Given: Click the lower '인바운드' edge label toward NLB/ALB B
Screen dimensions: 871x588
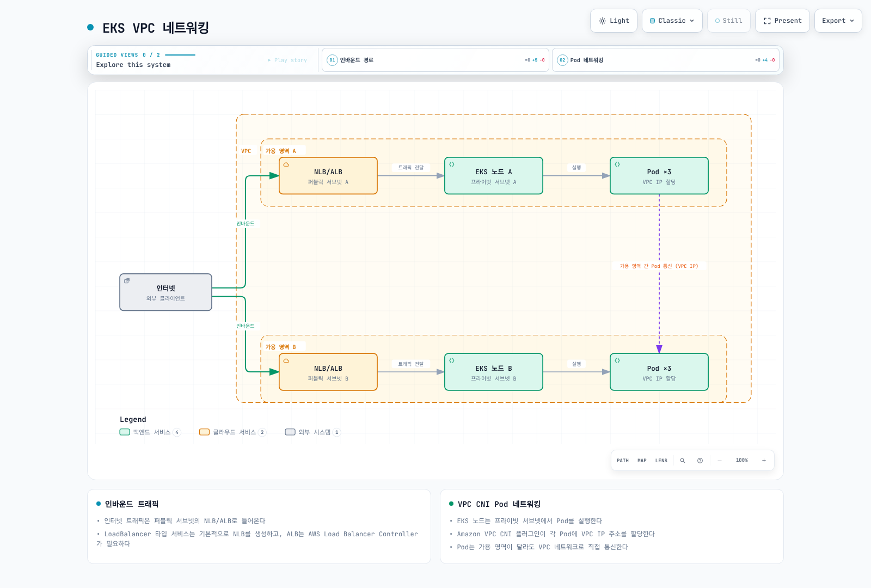Looking at the screenshot, I should pos(246,326).
